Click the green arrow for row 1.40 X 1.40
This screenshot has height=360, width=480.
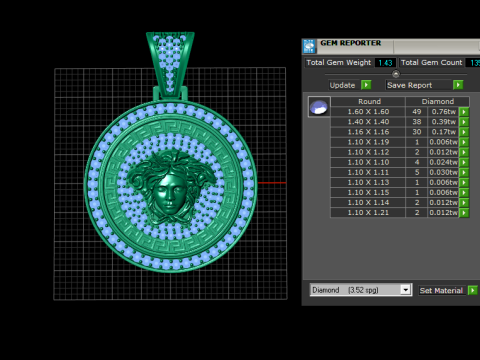[464, 122]
